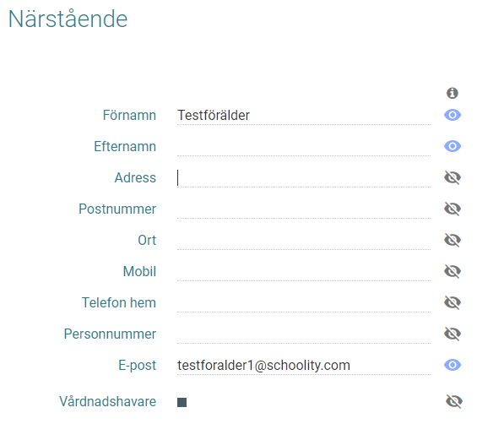Click the Personnummer input field

coord(304,334)
